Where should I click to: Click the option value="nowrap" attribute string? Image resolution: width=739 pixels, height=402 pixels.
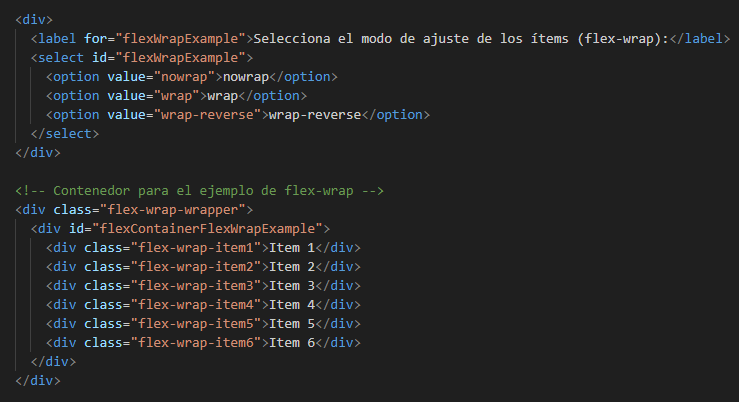click(188, 77)
